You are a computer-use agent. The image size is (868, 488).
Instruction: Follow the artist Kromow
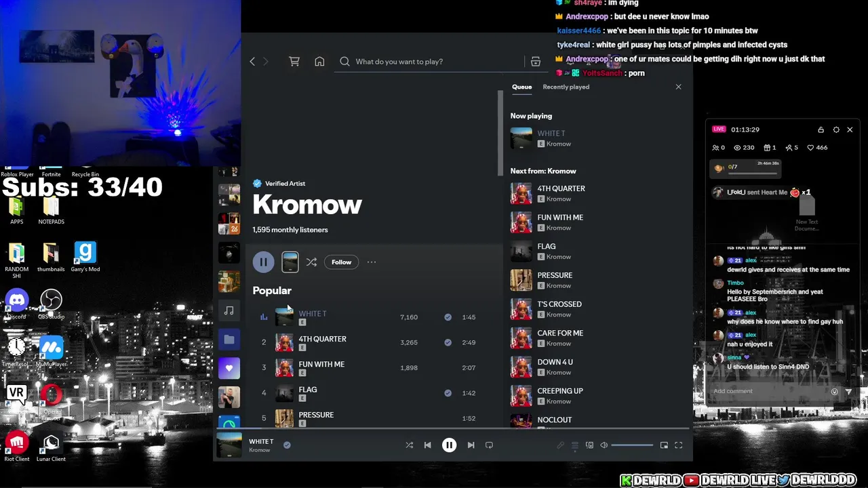tap(341, 262)
